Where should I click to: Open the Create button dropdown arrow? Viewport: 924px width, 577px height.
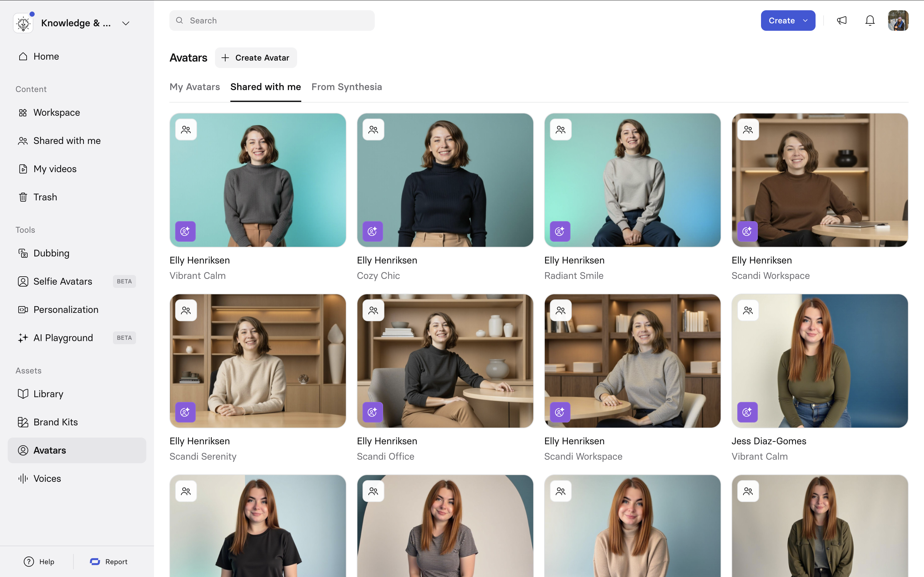[805, 21]
